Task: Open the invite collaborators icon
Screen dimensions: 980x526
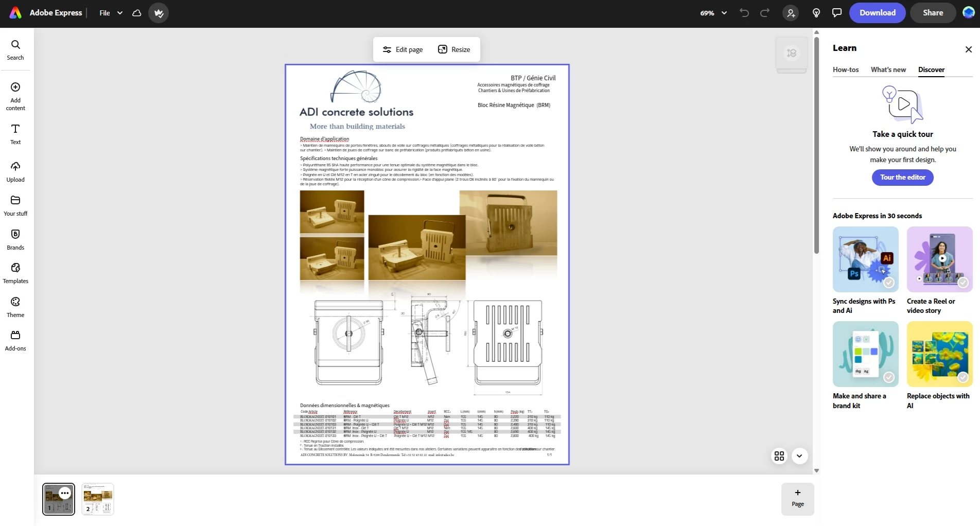Action: click(791, 13)
